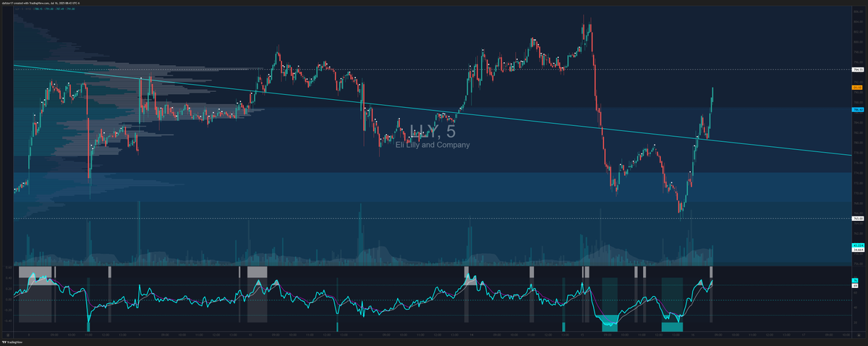The height and width of the screenshot is (346, 868).
Task: Select the blue 786.60 price label
Action: pyautogui.click(x=859, y=109)
